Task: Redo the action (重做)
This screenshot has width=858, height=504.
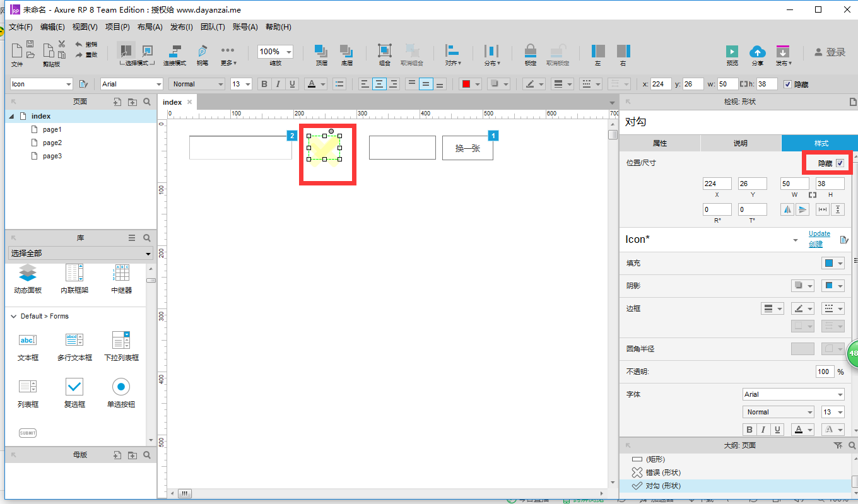Action: click(86, 55)
